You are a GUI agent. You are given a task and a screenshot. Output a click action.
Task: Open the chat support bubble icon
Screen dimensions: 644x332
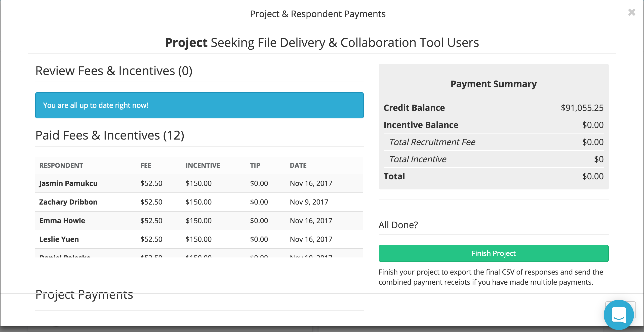(618, 315)
